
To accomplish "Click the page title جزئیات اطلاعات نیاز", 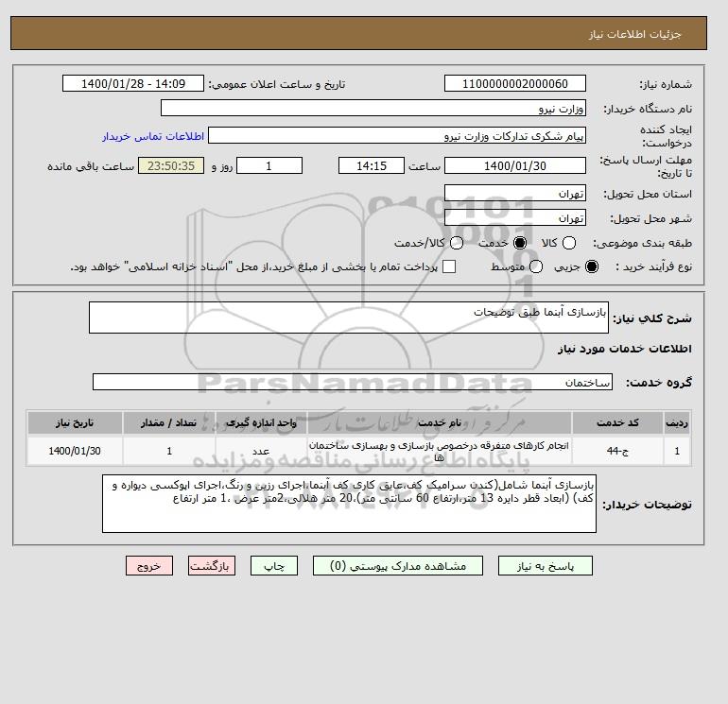I will click(634, 34).
